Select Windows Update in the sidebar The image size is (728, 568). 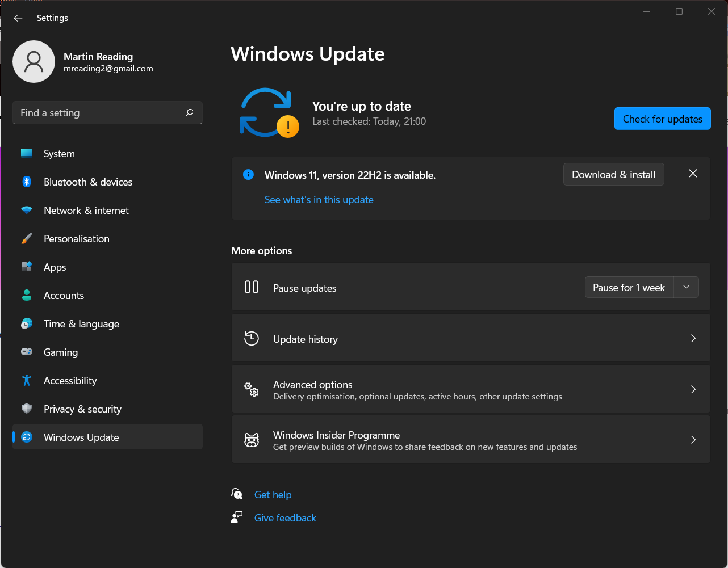point(107,437)
